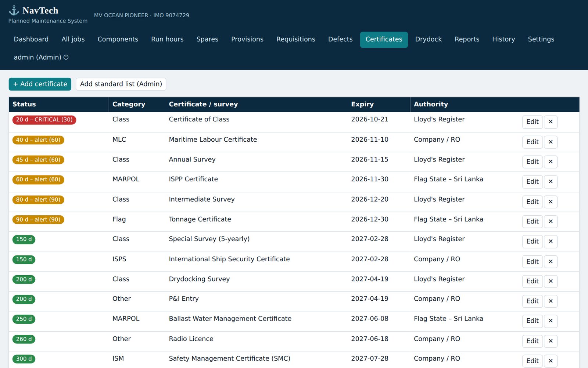Delete the Intermediate Survey row
Image resolution: width=588 pixels, height=368 pixels.
click(551, 202)
